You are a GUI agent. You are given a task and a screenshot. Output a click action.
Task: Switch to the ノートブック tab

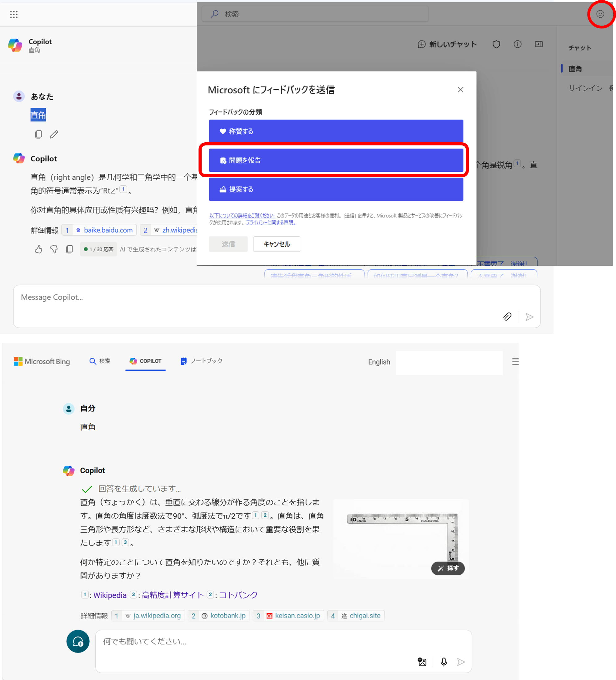(202, 361)
